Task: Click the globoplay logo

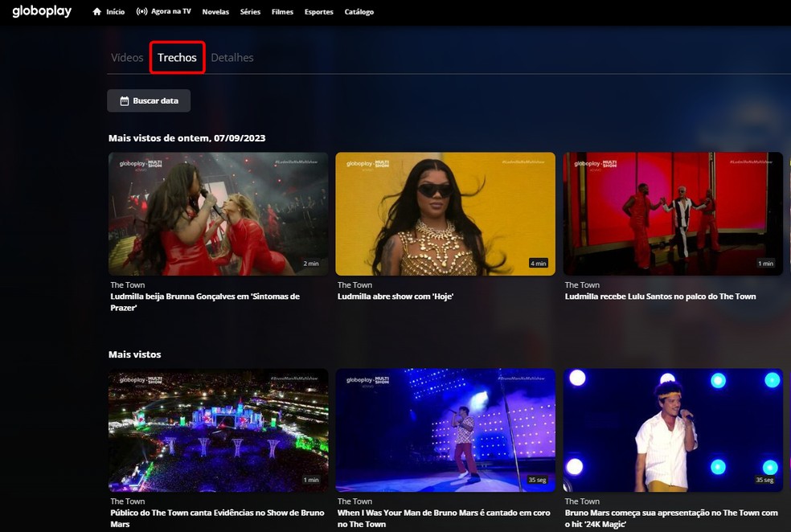Action: pos(42,11)
